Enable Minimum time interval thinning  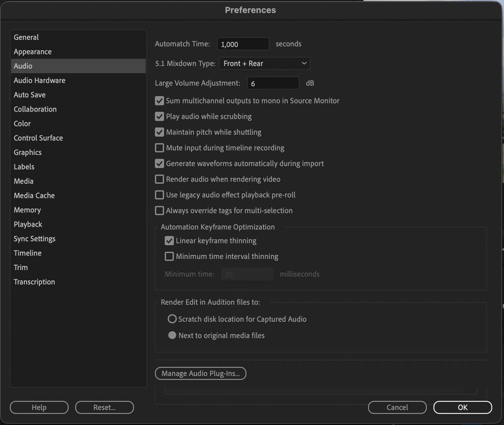(170, 256)
